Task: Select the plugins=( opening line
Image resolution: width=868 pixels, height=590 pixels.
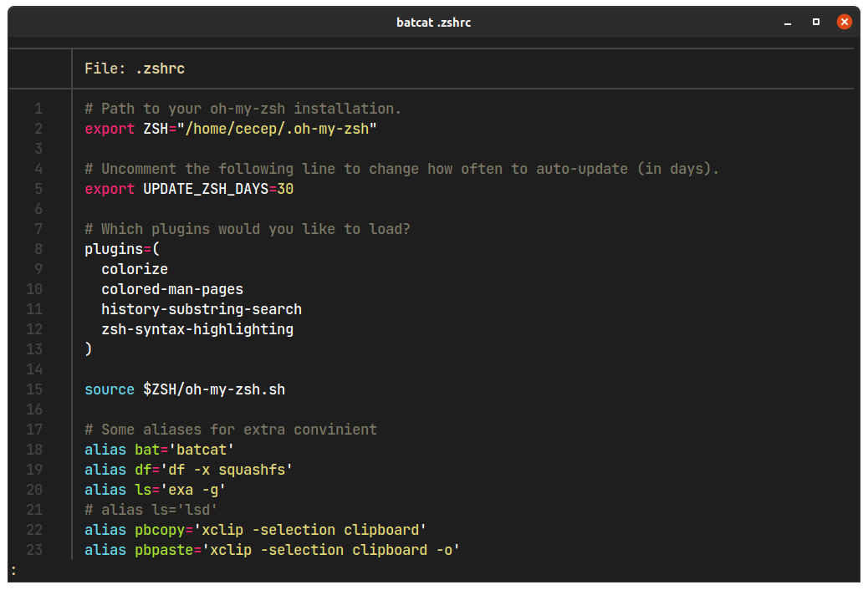Action: [x=121, y=248]
